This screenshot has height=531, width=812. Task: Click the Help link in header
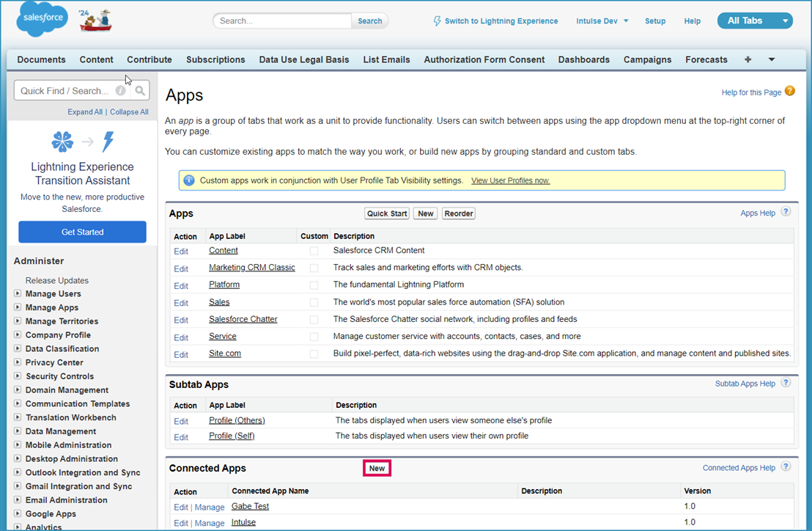[x=692, y=21]
